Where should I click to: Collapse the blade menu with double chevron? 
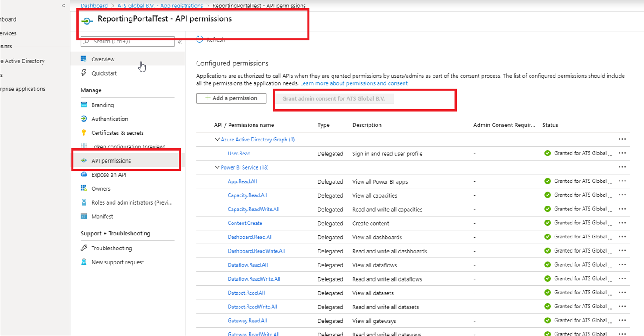pos(179,42)
